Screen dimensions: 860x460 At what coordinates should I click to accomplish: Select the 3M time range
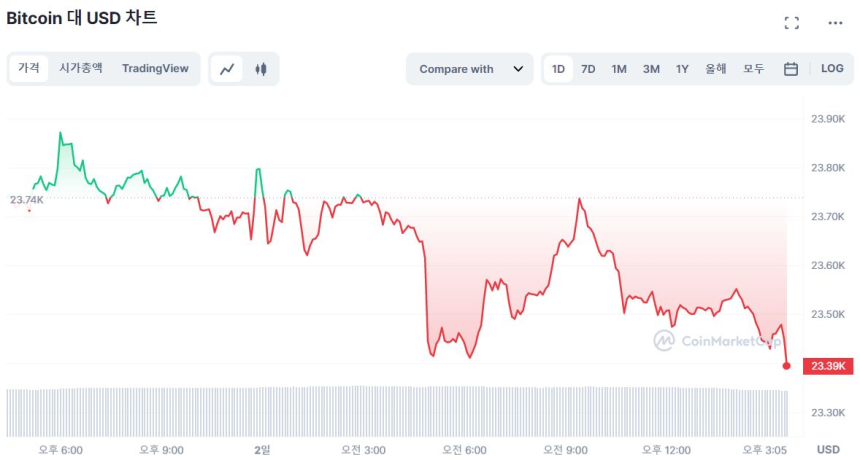click(x=651, y=69)
